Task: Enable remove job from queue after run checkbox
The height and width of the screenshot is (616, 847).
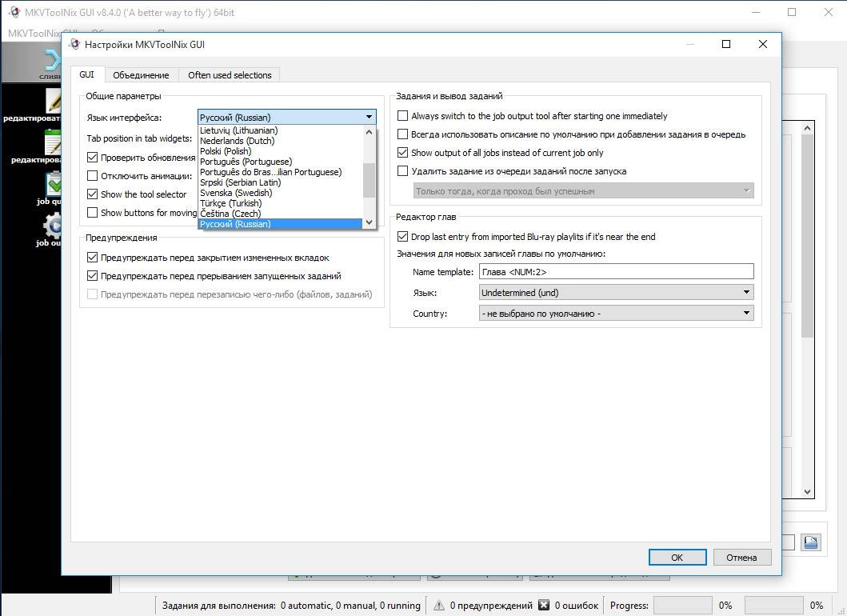Action: pyautogui.click(x=402, y=170)
